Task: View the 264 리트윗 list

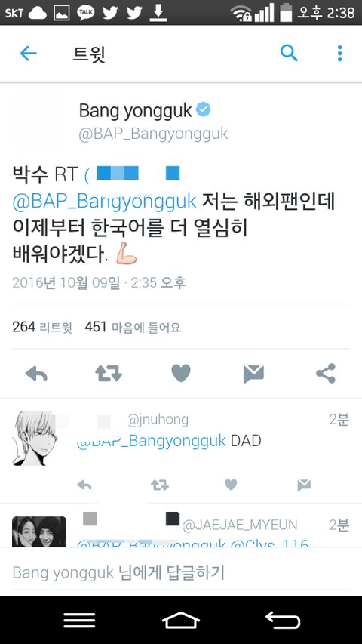Action: (x=42, y=328)
